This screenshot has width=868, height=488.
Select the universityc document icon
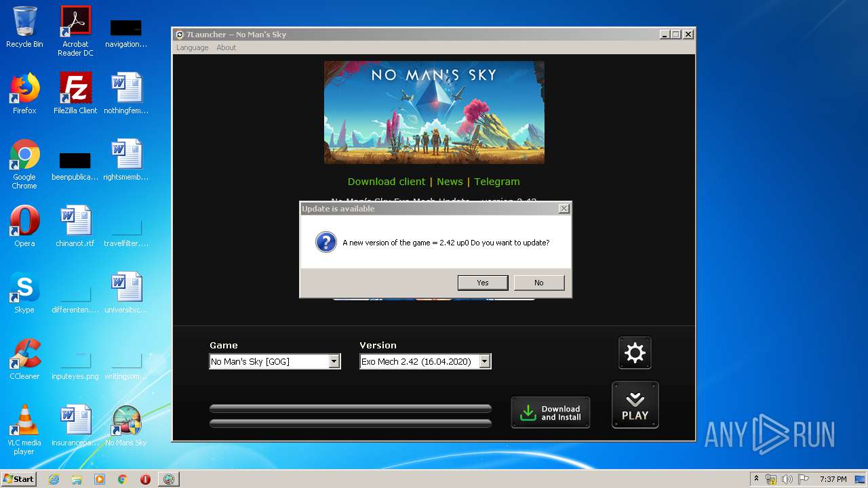tap(126, 293)
